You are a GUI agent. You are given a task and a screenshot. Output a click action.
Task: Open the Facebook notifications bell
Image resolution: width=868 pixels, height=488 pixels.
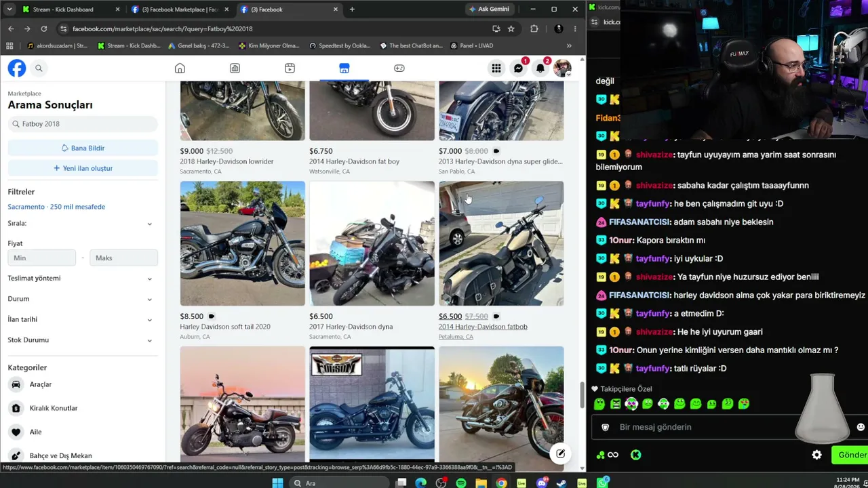coord(540,68)
